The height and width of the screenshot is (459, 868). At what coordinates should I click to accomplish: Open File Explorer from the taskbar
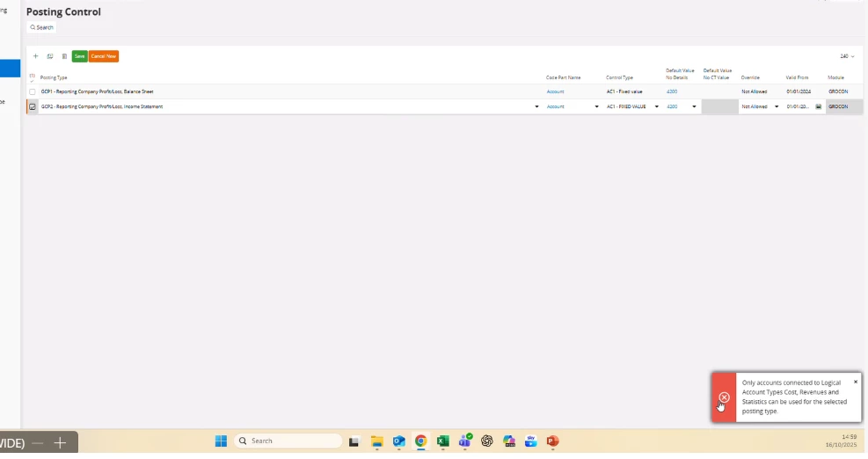pyautogui.click(x=377, y=441)
